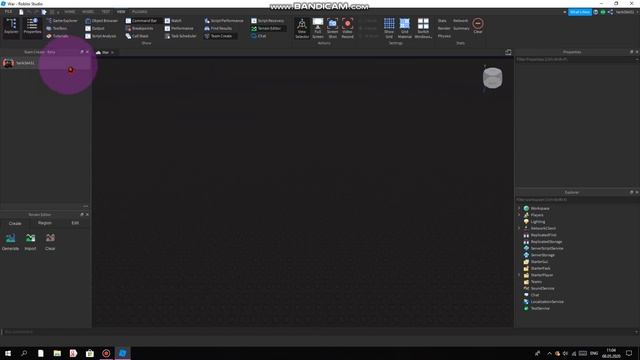Start Video Record

click(347, 28)
